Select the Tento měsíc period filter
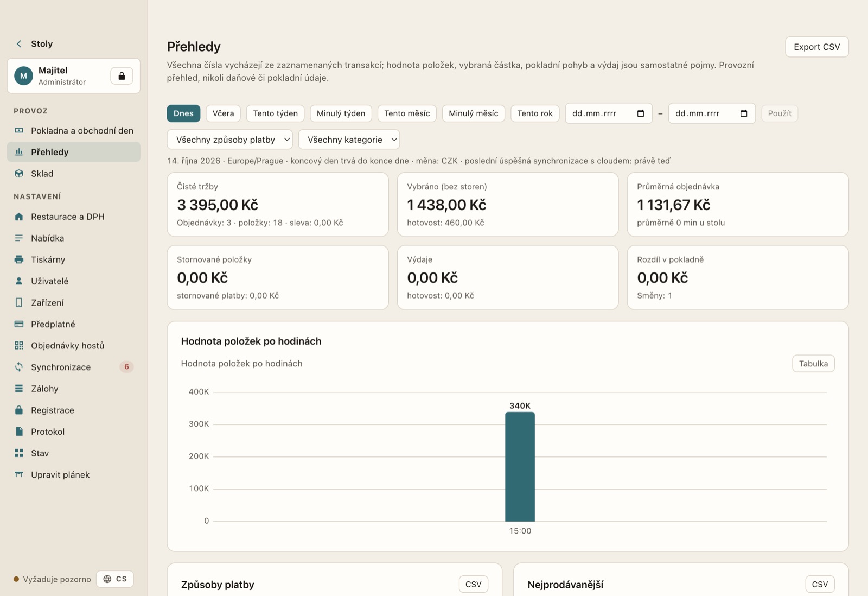The image size is (868, 596). coord(407,113)
